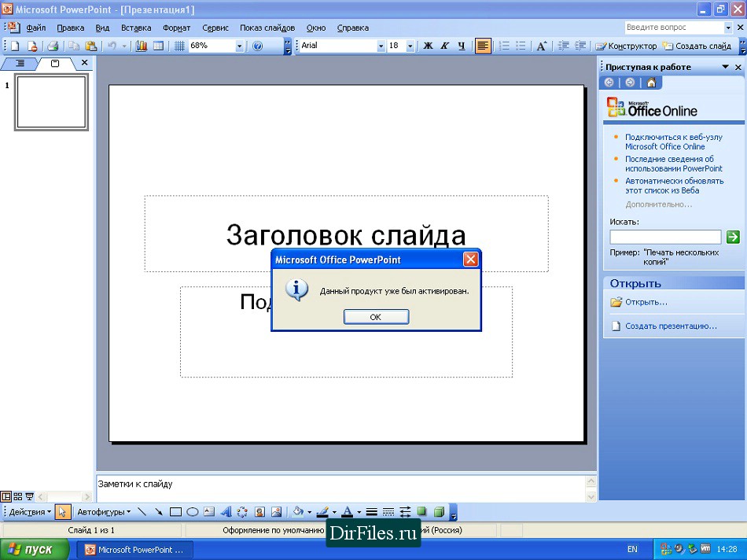Open the Line Color dropdown arrow
Image resolution: width=747 pixels, height=560 pixels.
tap(334, 512)
